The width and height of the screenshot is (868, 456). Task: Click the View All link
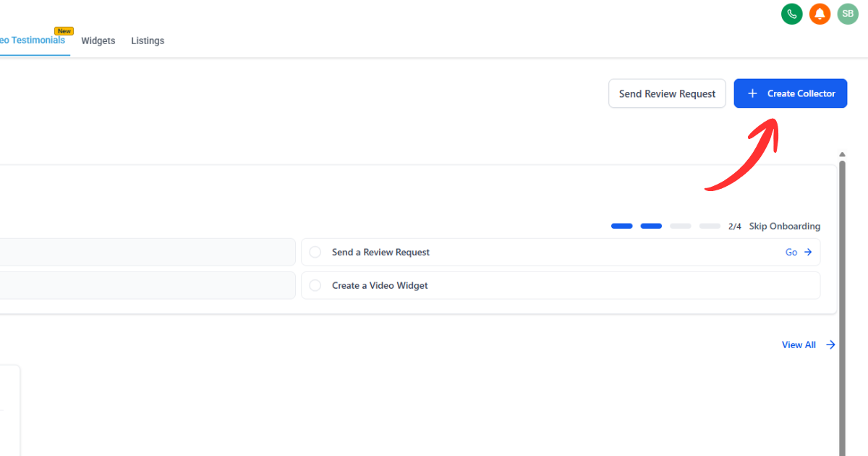coord(799,345)
